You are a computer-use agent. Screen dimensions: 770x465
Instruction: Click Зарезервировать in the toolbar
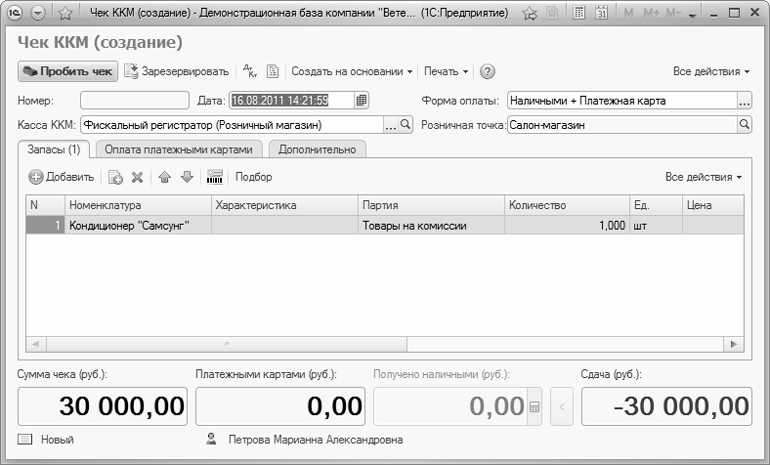pyautogui.click(x=176, y=72)
